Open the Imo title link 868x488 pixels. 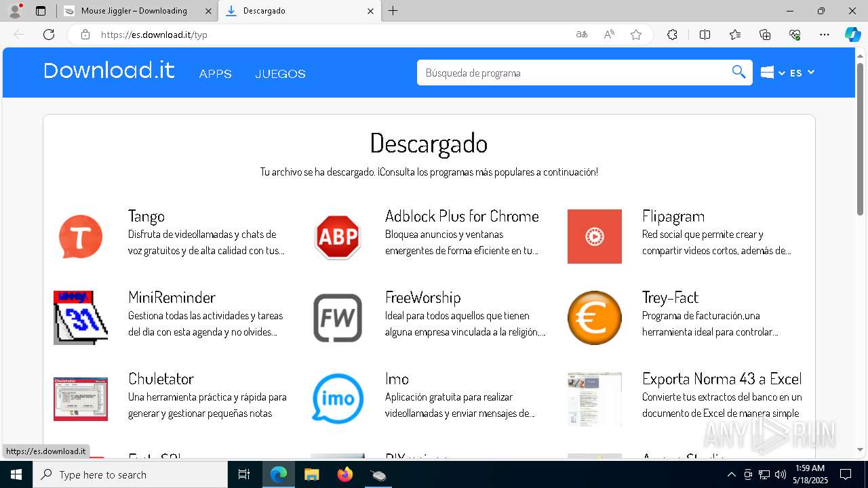[x=397, y=379]
